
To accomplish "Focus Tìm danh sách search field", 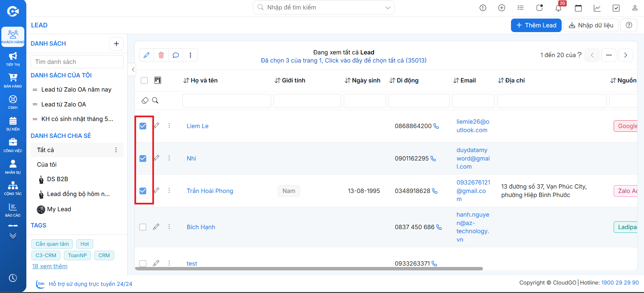I will click(x=77, y=62).
